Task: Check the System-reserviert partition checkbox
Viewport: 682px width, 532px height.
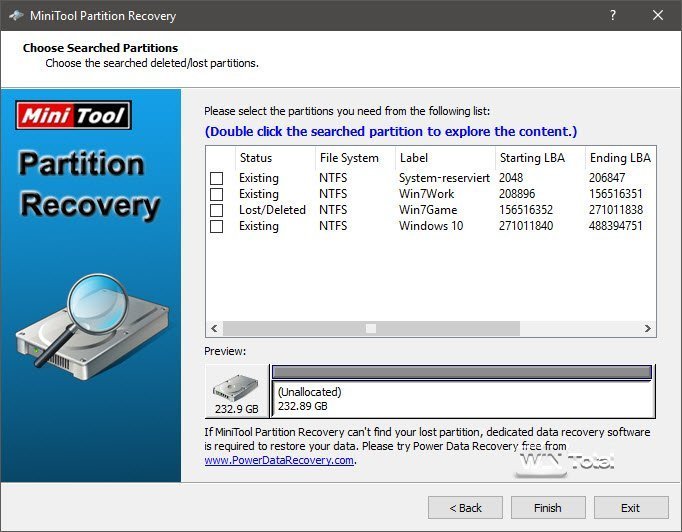Action: [216, 178]
